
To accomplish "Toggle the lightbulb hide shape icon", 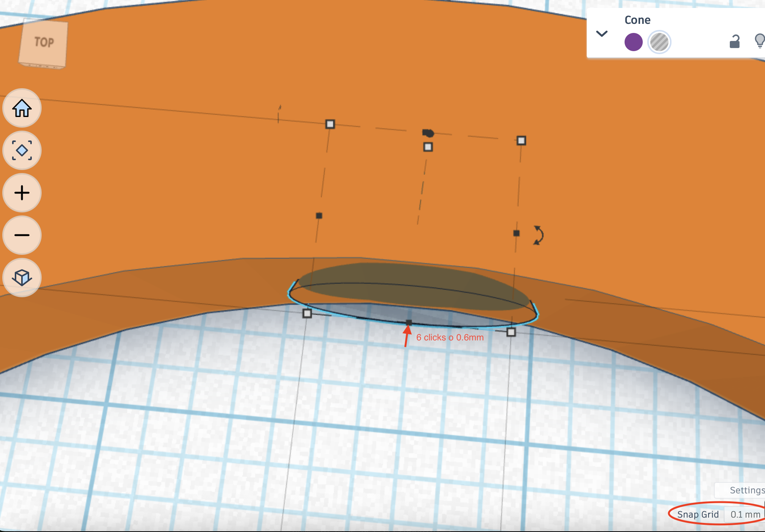I will (759, 41).
